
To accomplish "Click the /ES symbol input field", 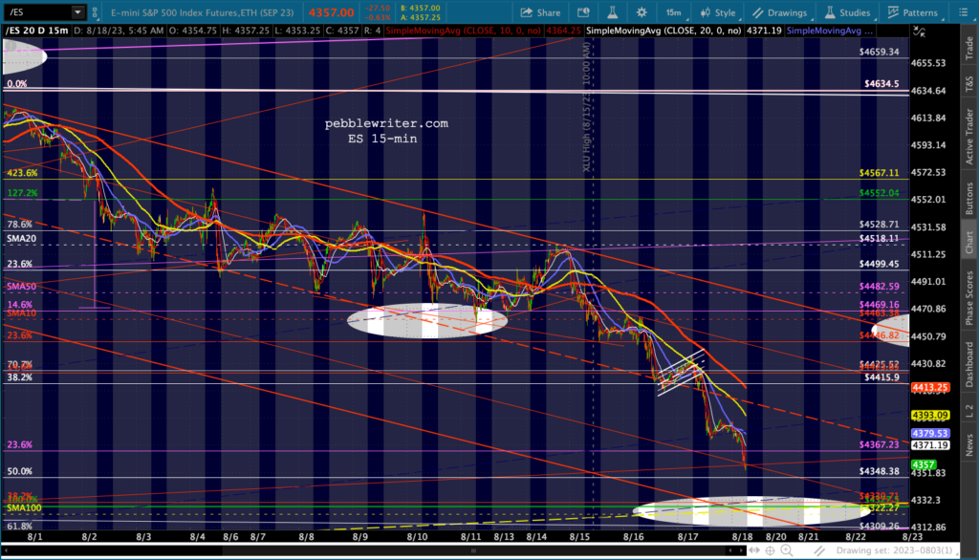I will click(x=37, y=11).
